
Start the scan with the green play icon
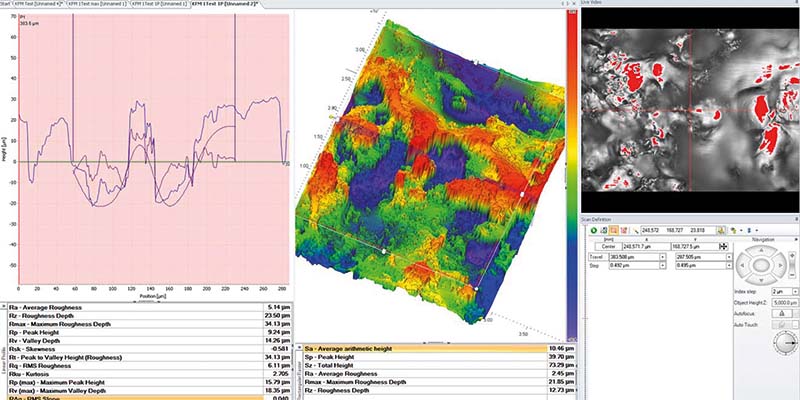click(594, 230)
